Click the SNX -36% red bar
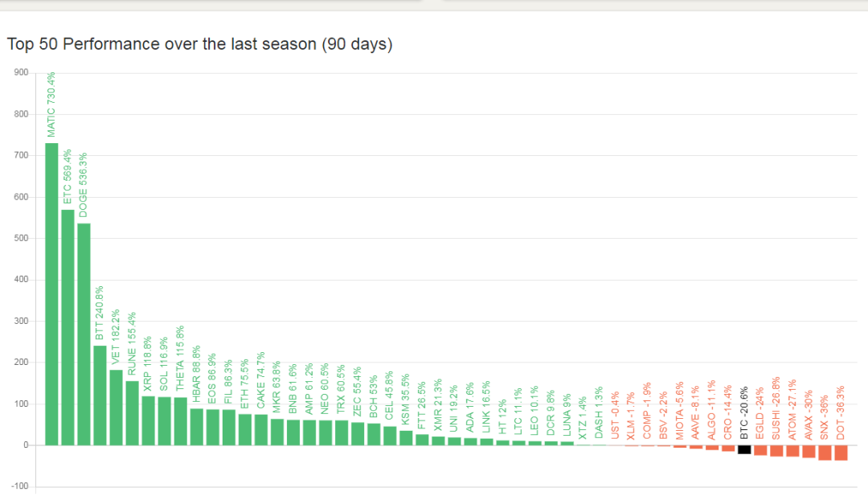This screenshot has width=868, height=496. [825, 453]
